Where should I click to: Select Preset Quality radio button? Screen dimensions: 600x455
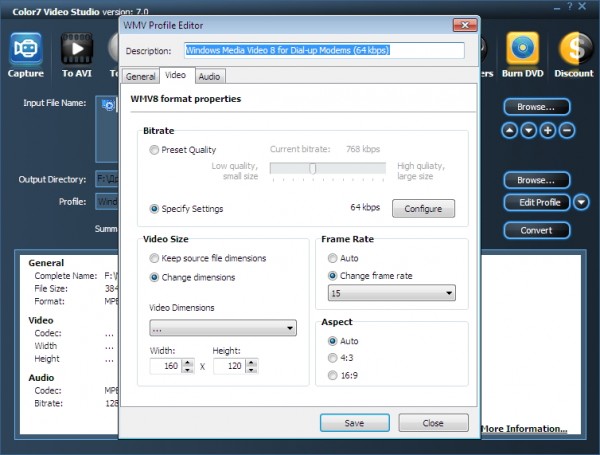154,150
